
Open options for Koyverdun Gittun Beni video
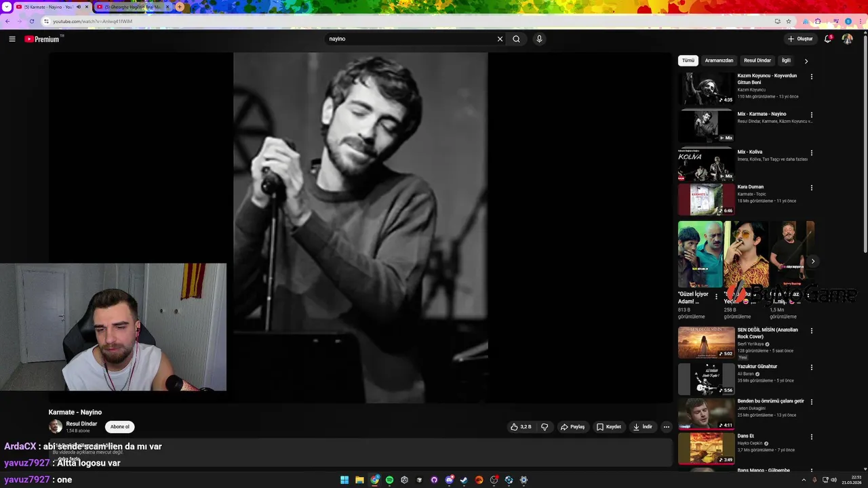click(x=811, y=77)
